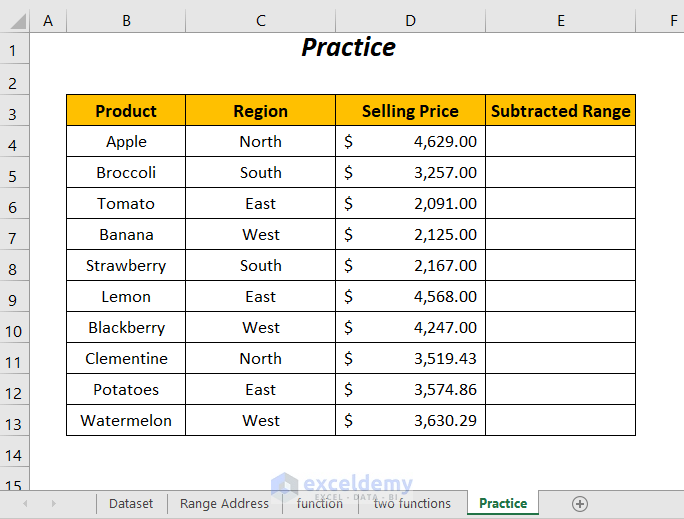
Task: Select empty cell next to Apple's price
Action: pyautogui.click(x=560, y=142)
